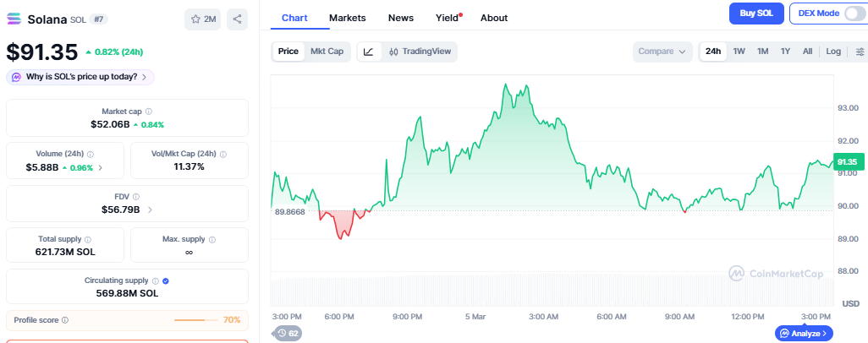Open the Markets tab
868x343 pixels.
[x=348, y=18]
